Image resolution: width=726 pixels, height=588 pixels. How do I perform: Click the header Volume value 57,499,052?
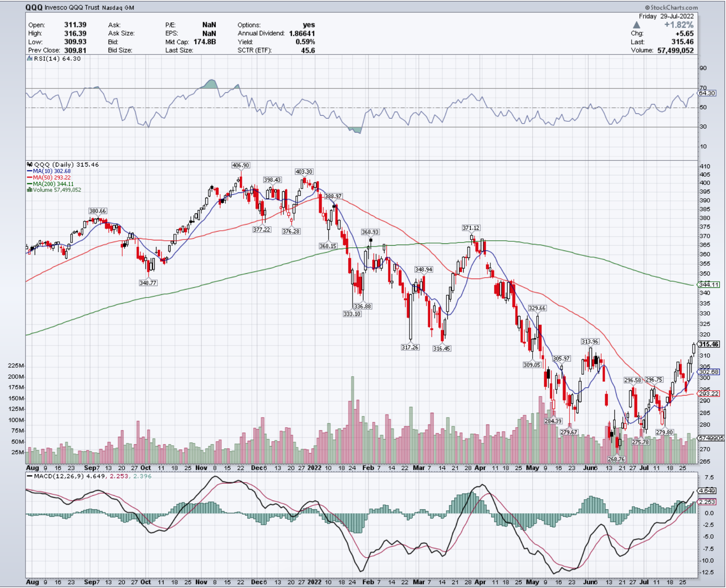pos(675,50)
